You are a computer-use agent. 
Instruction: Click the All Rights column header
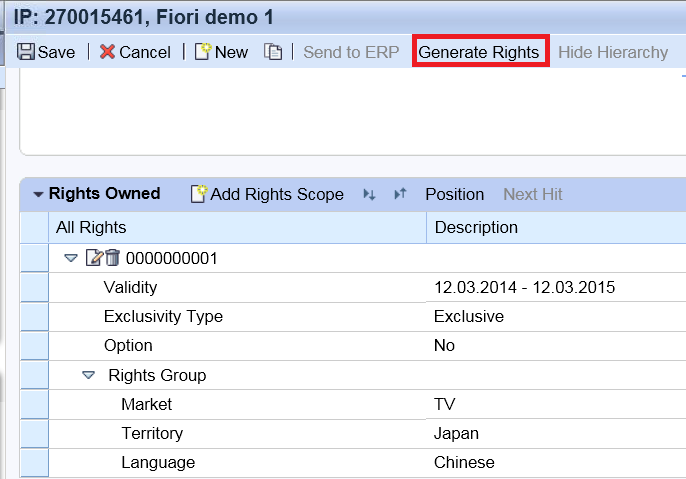pyautogui.click(x=237, y=227)
